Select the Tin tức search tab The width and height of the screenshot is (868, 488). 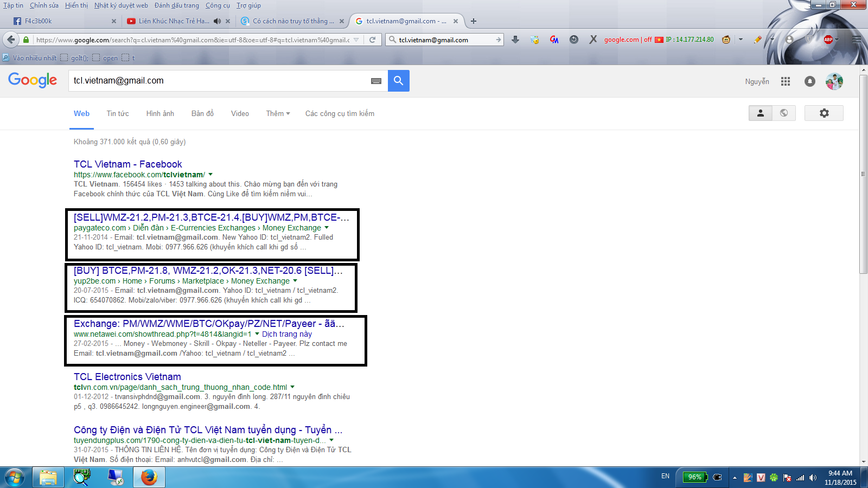(x=118, y=113)
